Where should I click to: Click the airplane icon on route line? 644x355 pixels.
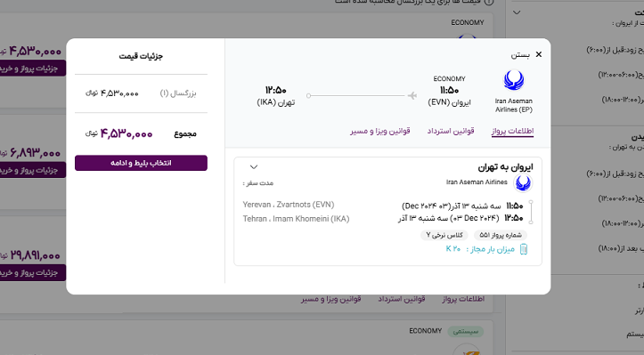(x=412, y=95)
